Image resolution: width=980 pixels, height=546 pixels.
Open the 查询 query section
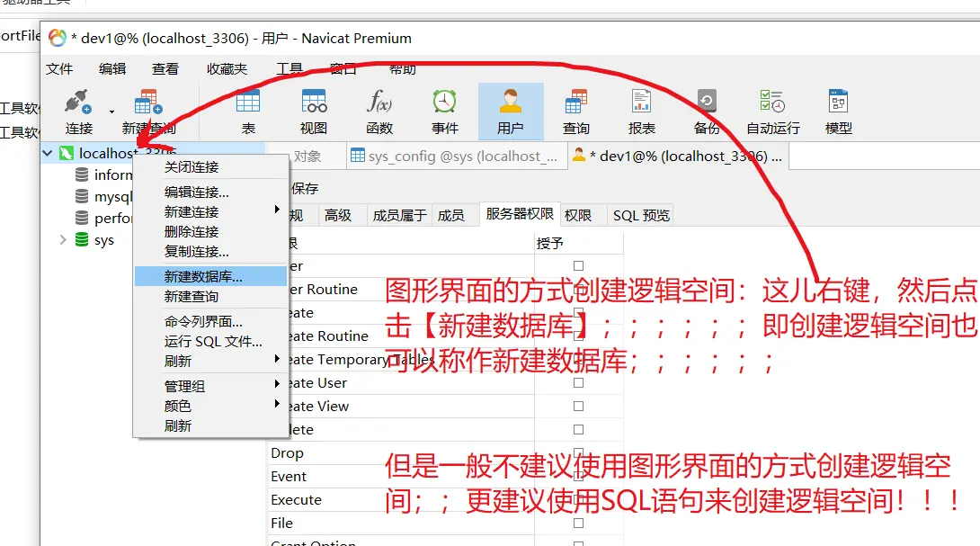575,112
